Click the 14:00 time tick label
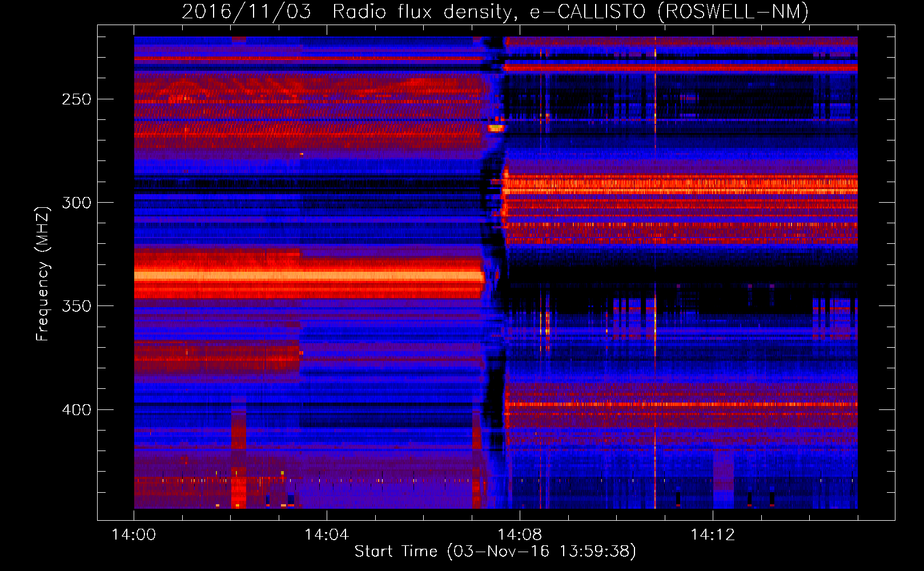 point(134,534)
